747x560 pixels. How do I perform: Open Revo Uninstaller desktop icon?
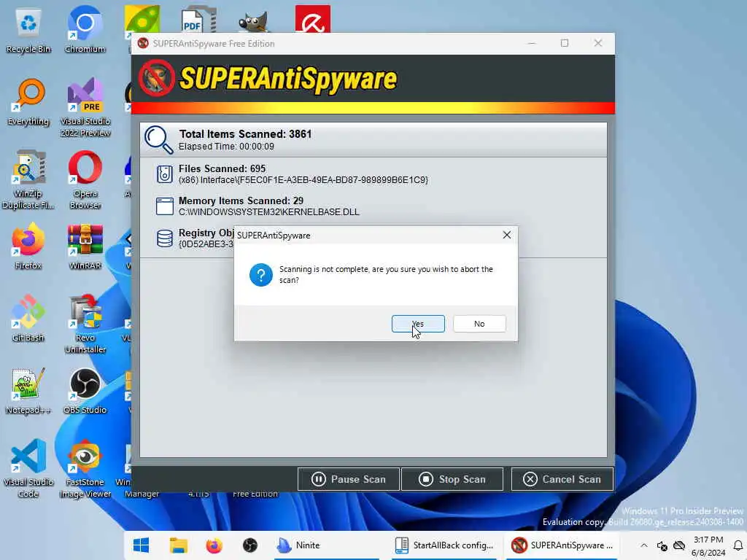pyautogui.click(x=85, y=324)
